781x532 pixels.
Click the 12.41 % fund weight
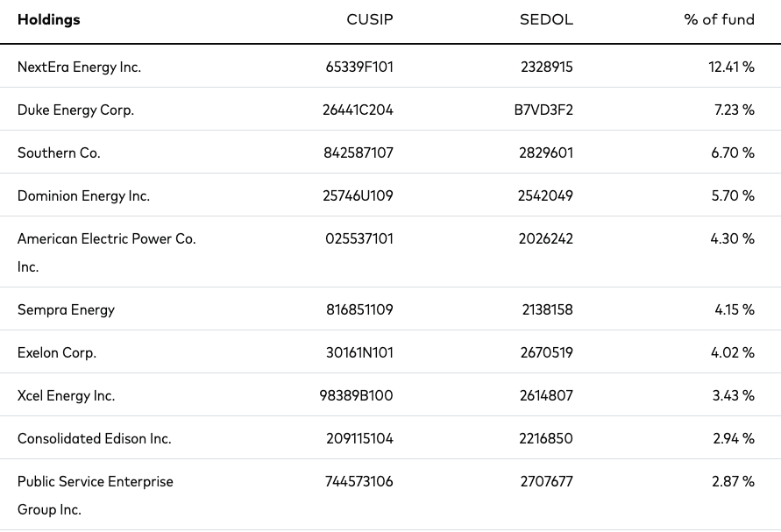pos(731,67)
